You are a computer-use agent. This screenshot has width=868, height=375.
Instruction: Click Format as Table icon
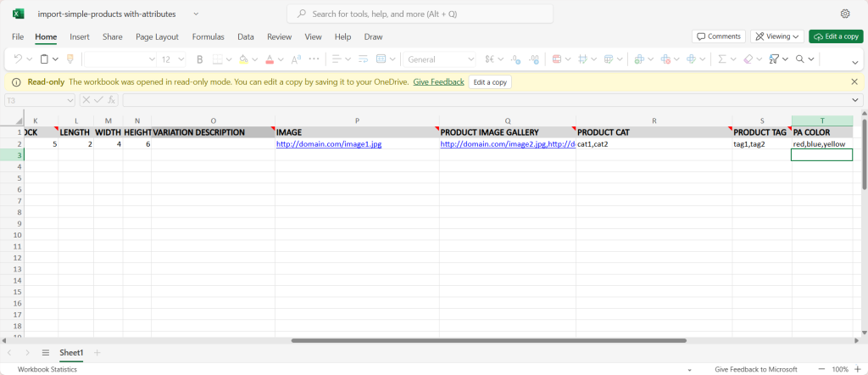(609, 59)
